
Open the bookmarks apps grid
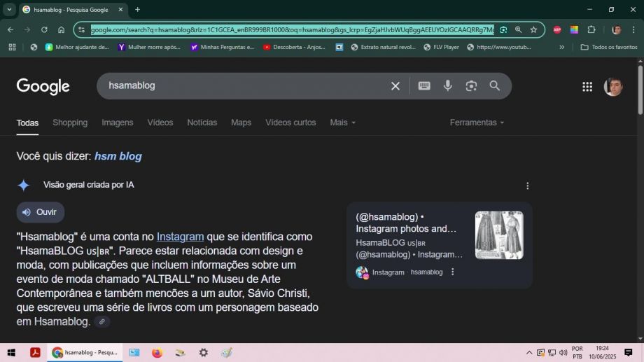13,47
